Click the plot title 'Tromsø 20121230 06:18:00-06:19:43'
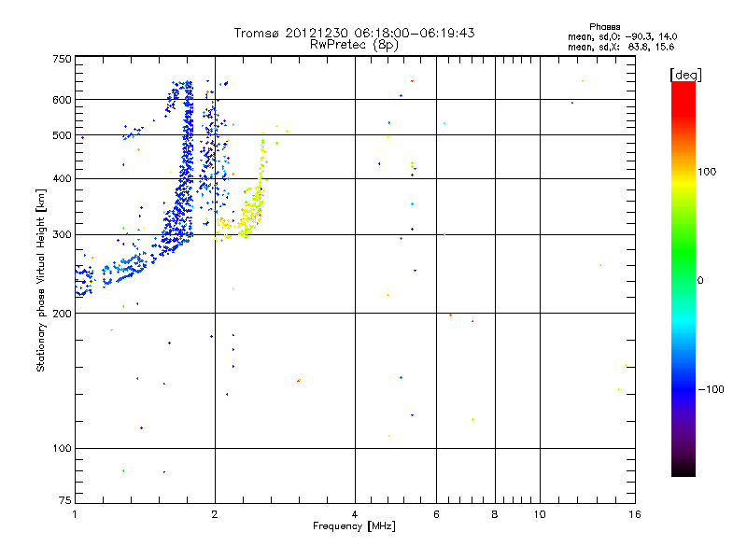 [x=355, y=33]
